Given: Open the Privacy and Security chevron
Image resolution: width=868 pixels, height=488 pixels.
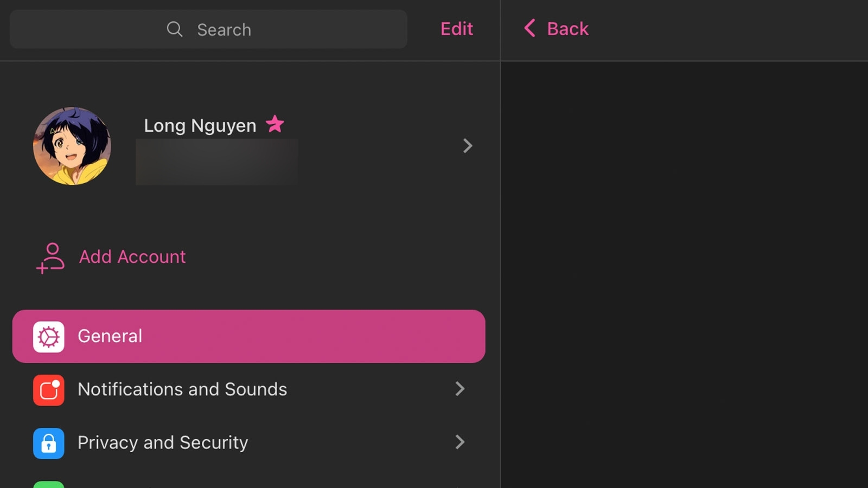Looking at the screenshot, I should (460, 442).
